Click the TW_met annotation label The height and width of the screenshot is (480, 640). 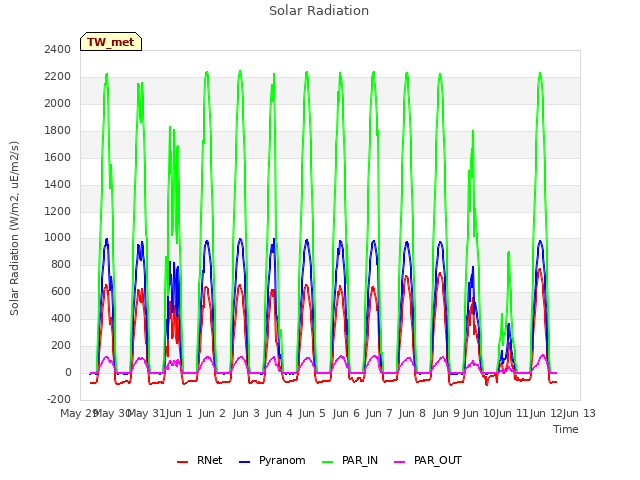pyautogui.click(x=111, y=42)
